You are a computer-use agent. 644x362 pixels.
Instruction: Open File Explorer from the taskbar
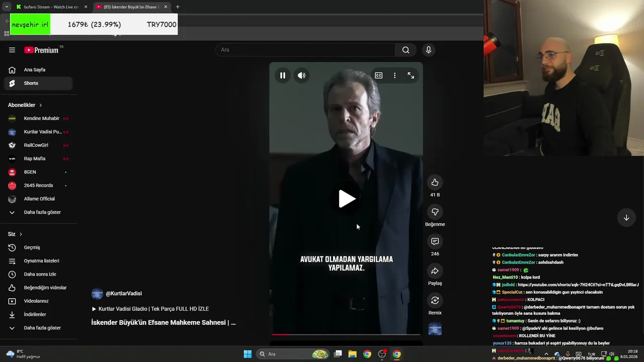click(352, 354)
